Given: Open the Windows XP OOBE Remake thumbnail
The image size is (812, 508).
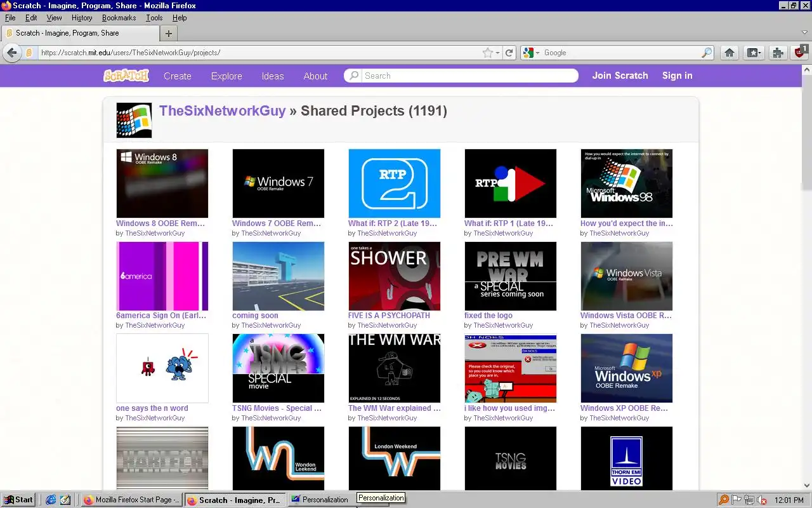Looking at the screenshot, I should [x=627, y=368].
